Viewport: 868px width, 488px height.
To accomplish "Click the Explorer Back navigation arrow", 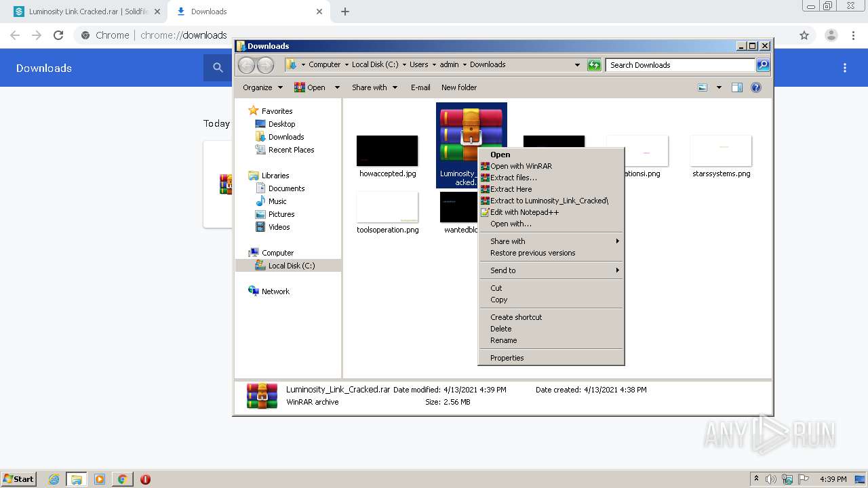I will click(246, 65).
